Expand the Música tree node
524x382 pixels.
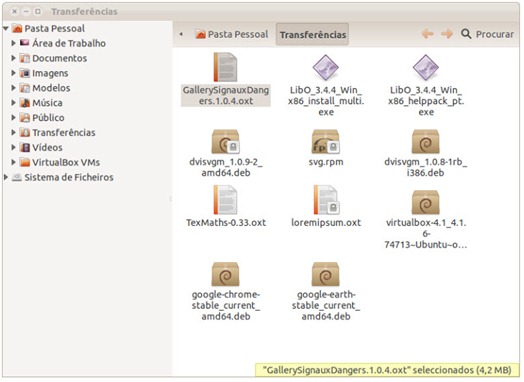(13, 102)
